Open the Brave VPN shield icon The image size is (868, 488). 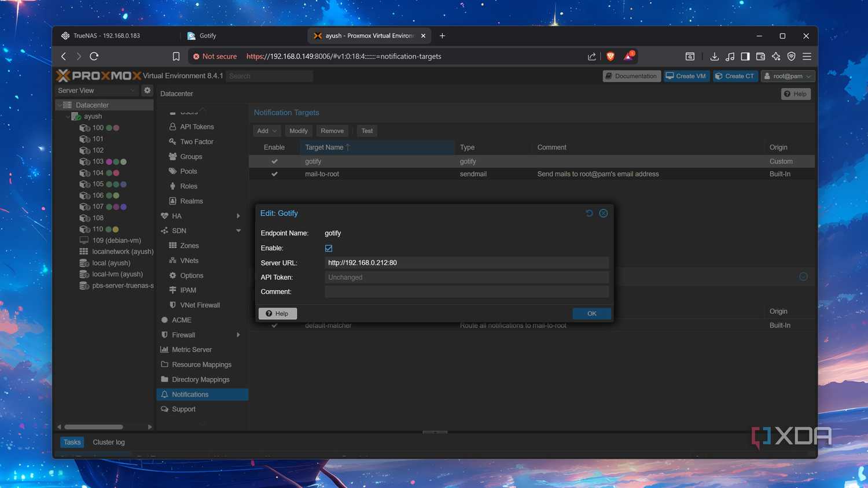(x=791, y=56)
